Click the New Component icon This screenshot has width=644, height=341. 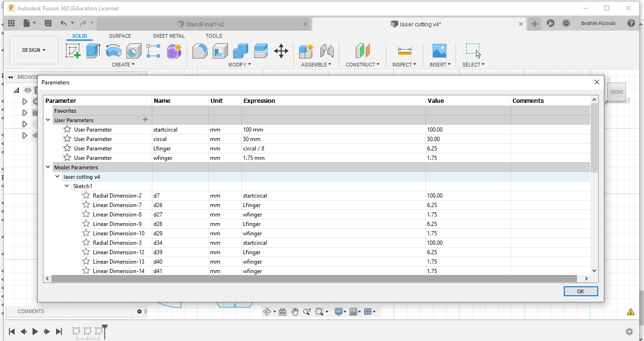[x=306, y=50]
